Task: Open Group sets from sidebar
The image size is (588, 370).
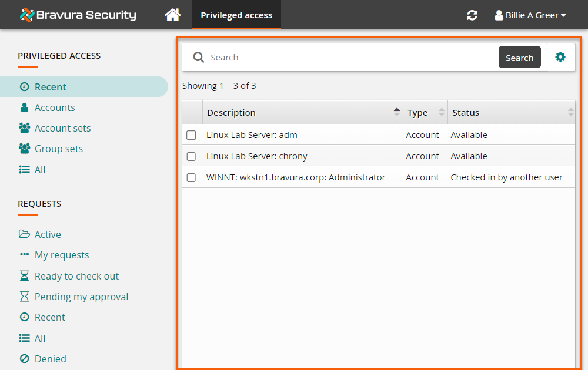Action: tap(58, 149)
